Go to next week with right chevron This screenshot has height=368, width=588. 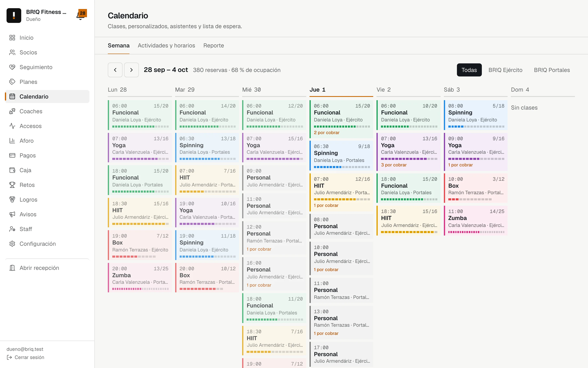tap(131, 70)
